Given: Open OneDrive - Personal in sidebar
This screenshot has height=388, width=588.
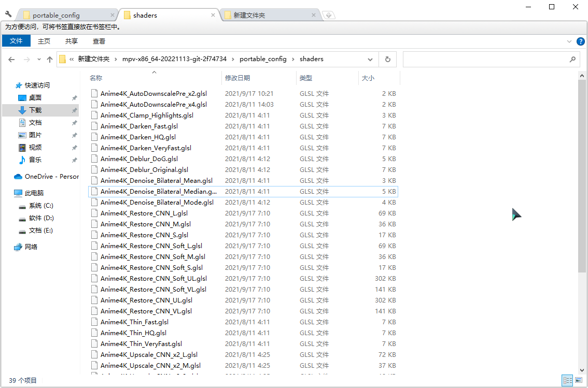Looking at the screenshot, I should [47, 177].
